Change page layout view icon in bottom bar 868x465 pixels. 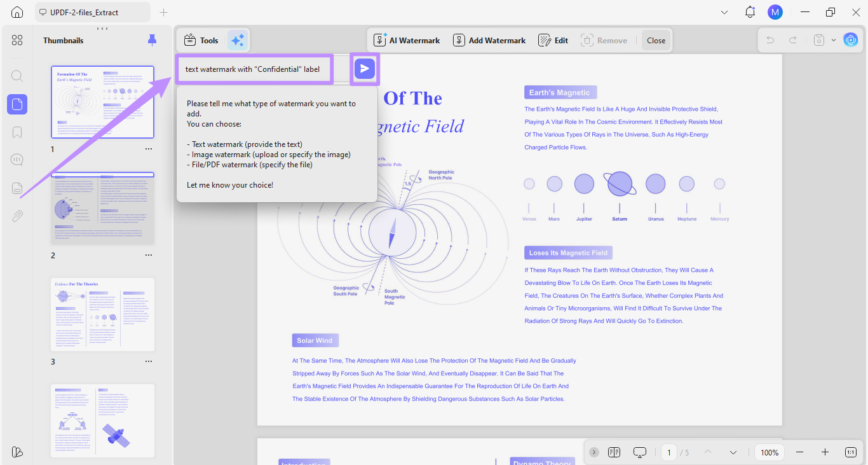pos(614,452)
